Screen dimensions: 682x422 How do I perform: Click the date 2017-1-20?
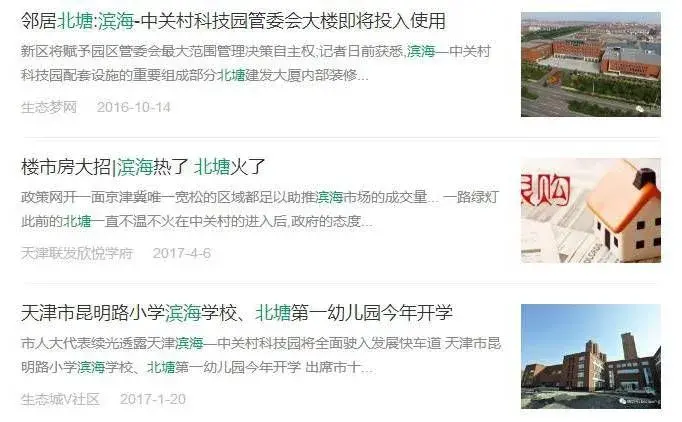(x=153, y=399)
